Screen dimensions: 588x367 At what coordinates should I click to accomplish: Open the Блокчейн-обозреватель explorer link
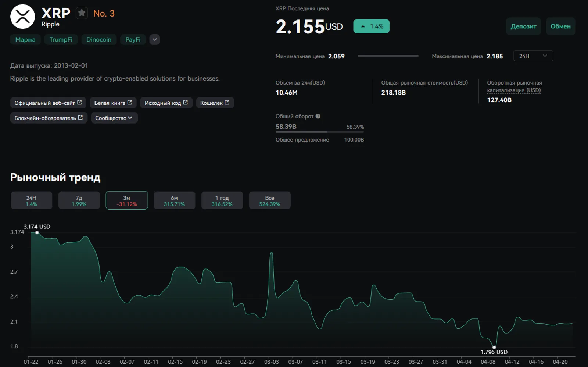pos(49,118)
